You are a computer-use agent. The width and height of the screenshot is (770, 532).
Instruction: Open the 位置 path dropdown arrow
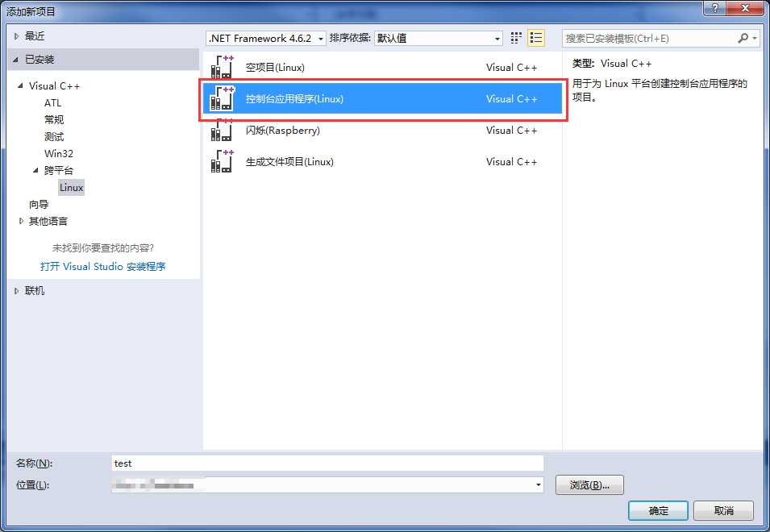pos(539,485)
